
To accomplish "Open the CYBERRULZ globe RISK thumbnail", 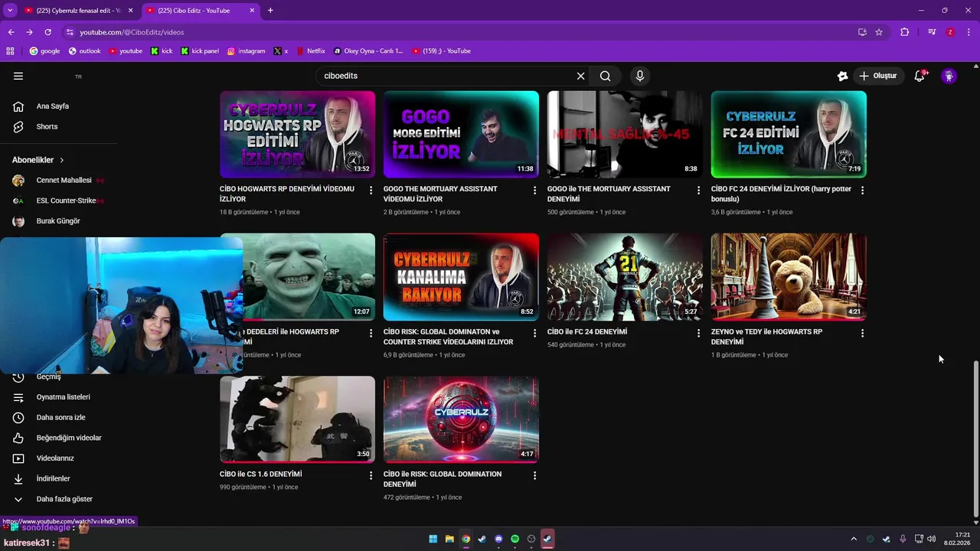I will click(x=461, y=419).
